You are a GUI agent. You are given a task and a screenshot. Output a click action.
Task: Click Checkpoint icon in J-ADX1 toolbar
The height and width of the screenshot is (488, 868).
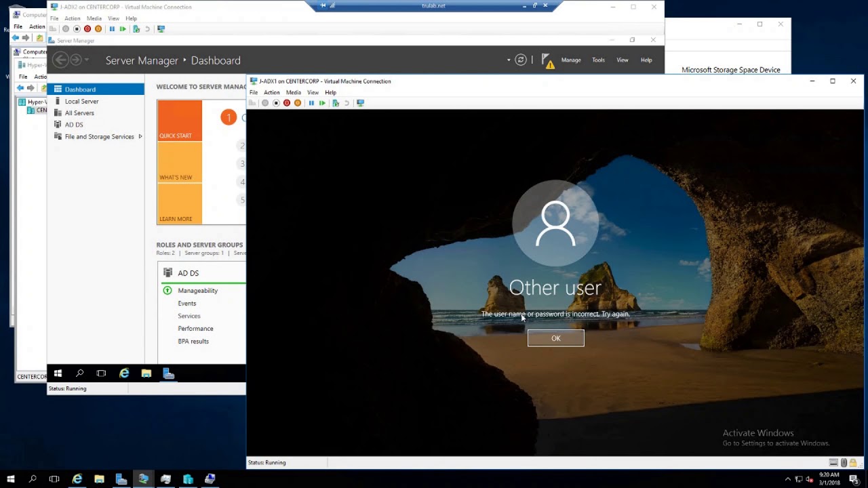pos(336,103)
